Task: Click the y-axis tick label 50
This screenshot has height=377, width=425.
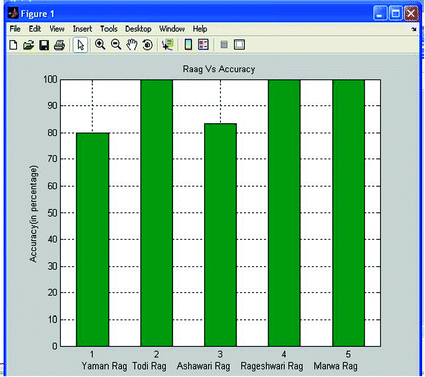Action: [52, 213]
